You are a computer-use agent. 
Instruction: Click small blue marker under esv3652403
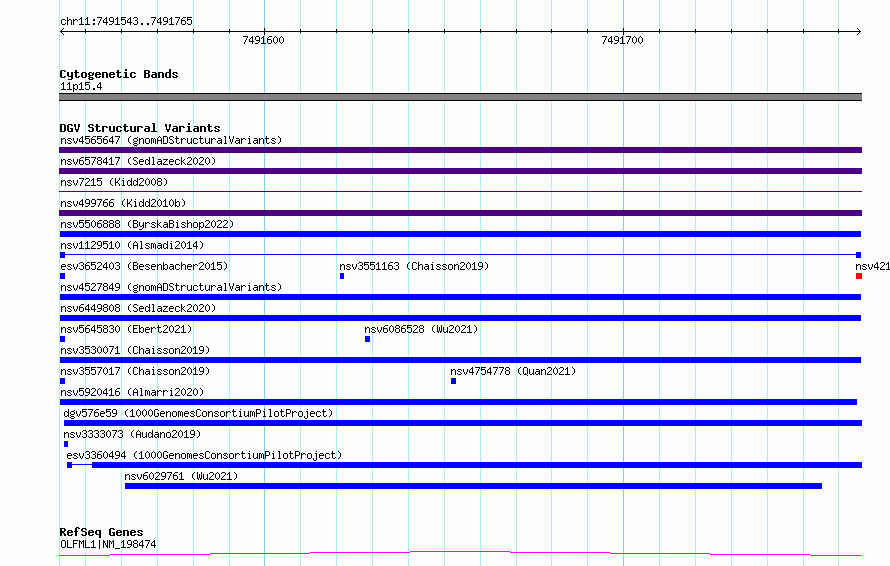[x=62, y=276]
